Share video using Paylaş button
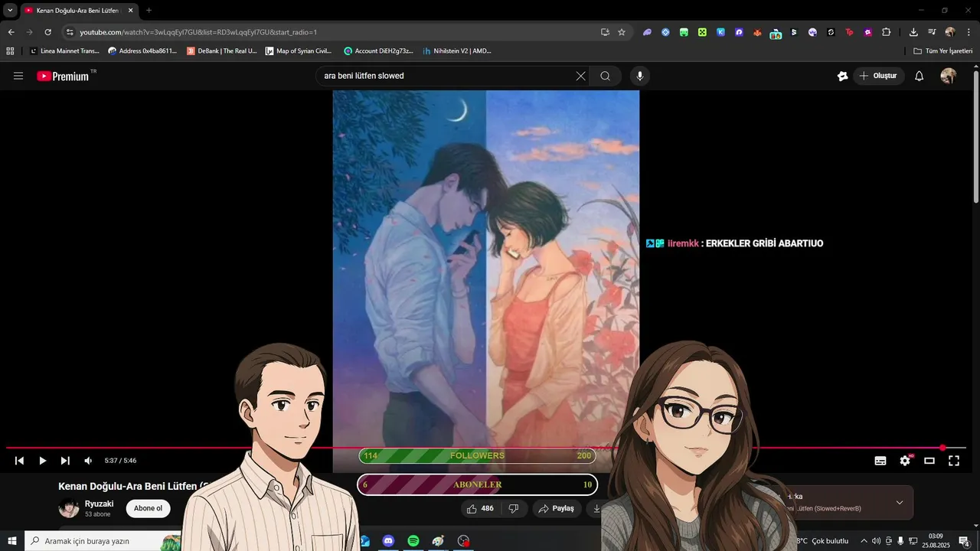The width and height of the screenshot is (980, 551). 557,508
